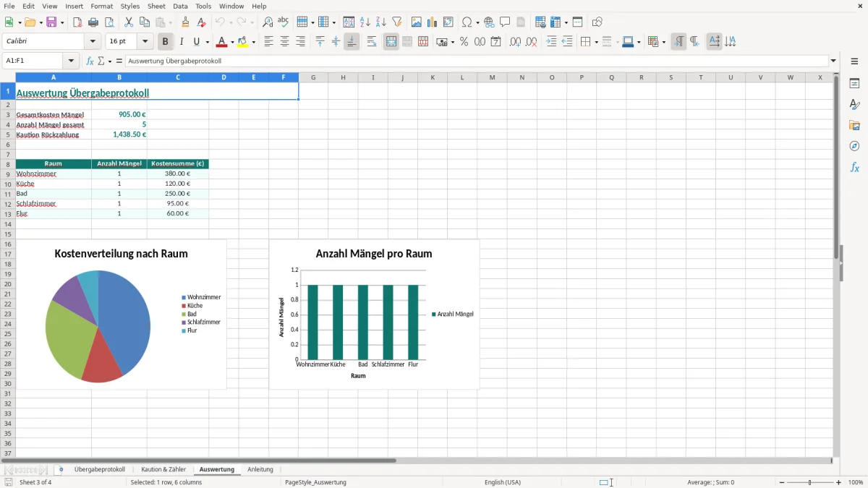This screenshot has width=868, height=488.
Task: Open the Name Box A1:F1 dropdown
Action: pyautogui.click(x=71, y=61)
